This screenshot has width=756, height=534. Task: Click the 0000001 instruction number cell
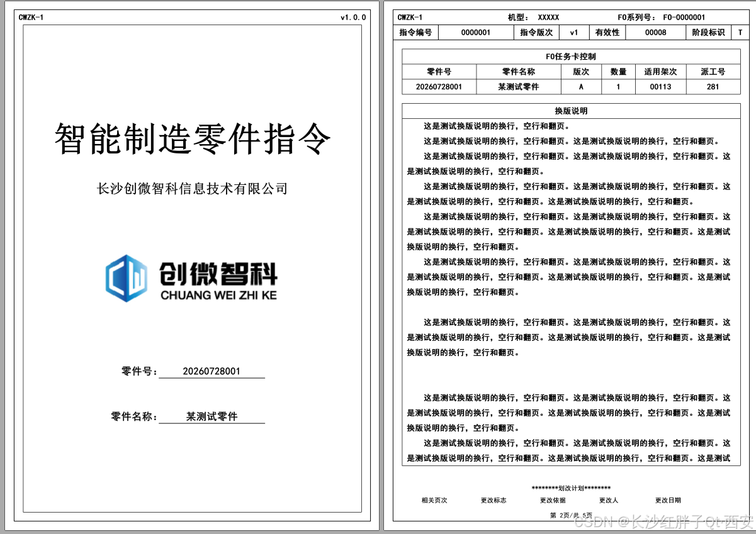[476, 33]
